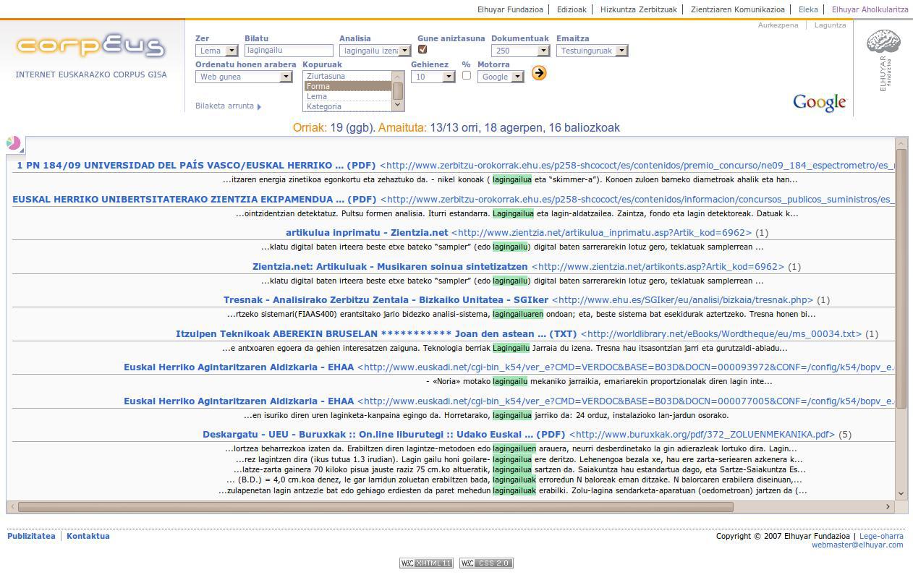Click the Elhuyar Fundazioa brain logo
This screenshot has height=588, width=913.
(x=883, y=60)
